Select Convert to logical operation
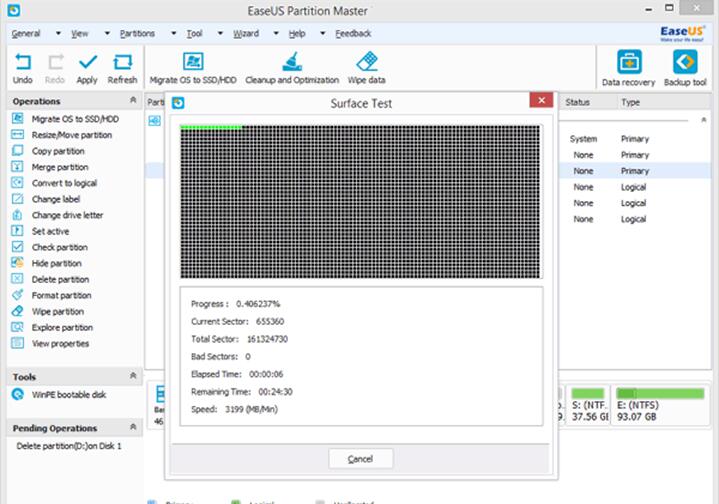Screen dimensions: 719x504 tap(54, 183)
